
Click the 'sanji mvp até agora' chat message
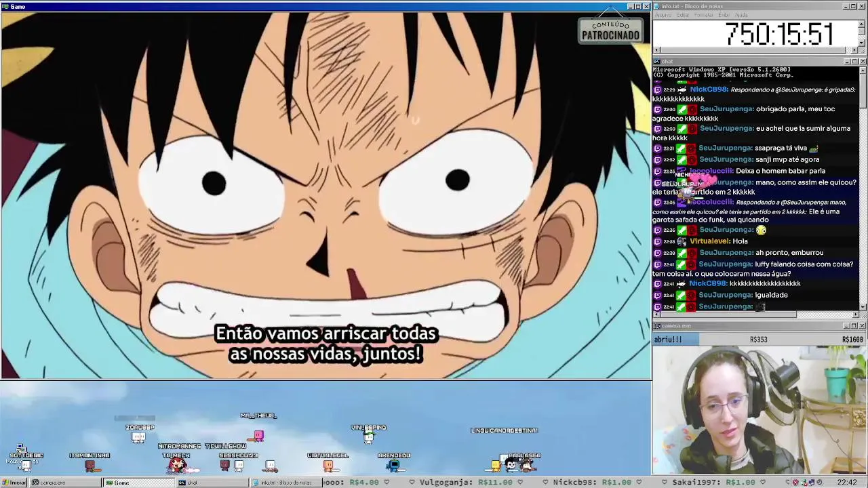coord(787,160)
